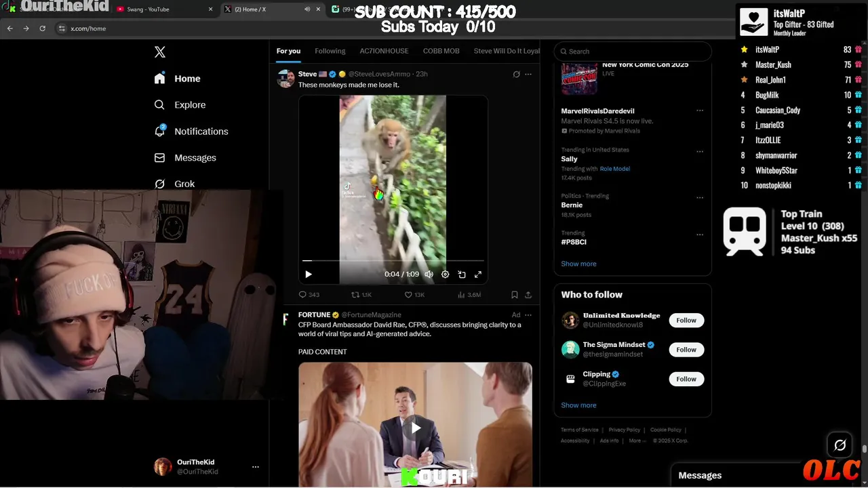Open Terms of Service link
This screenshot has height=488, width=868.
(580, 430)
